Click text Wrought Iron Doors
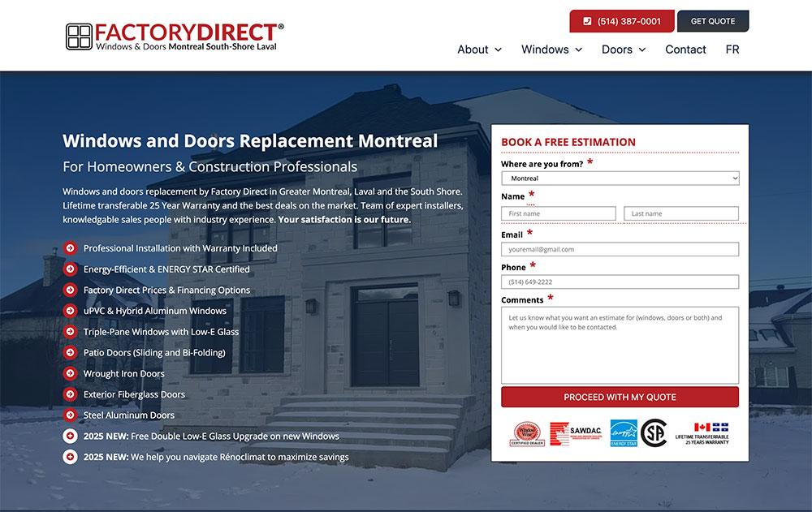The height and width of the screenshot is (512, 812). [x=123, y=373]
